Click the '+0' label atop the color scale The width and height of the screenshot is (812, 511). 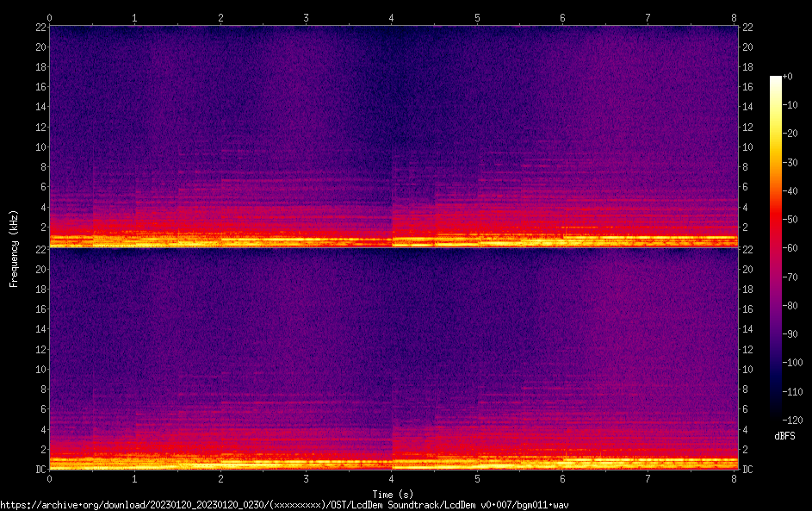pos(787,77)
